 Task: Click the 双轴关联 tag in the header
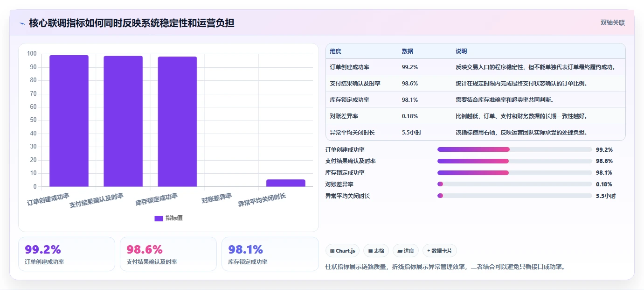pyautogui.click(x=612, y=22)
